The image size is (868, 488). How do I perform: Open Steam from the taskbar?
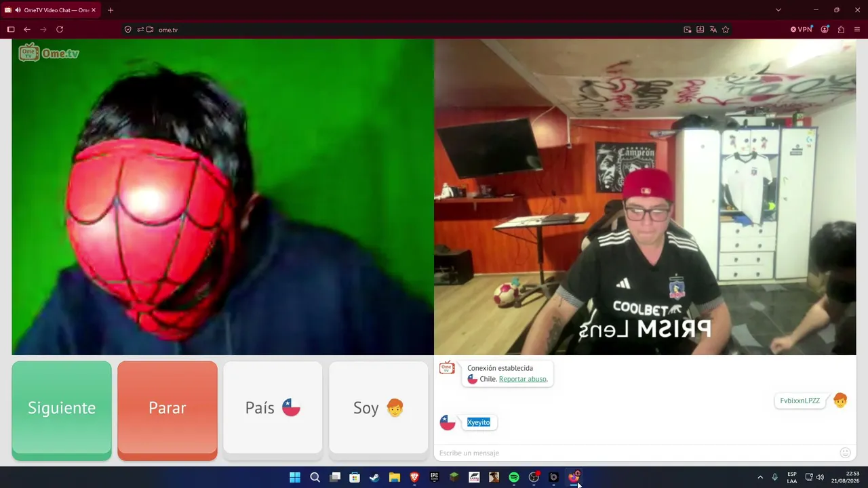pyautogui.click(x=374, y=477)
